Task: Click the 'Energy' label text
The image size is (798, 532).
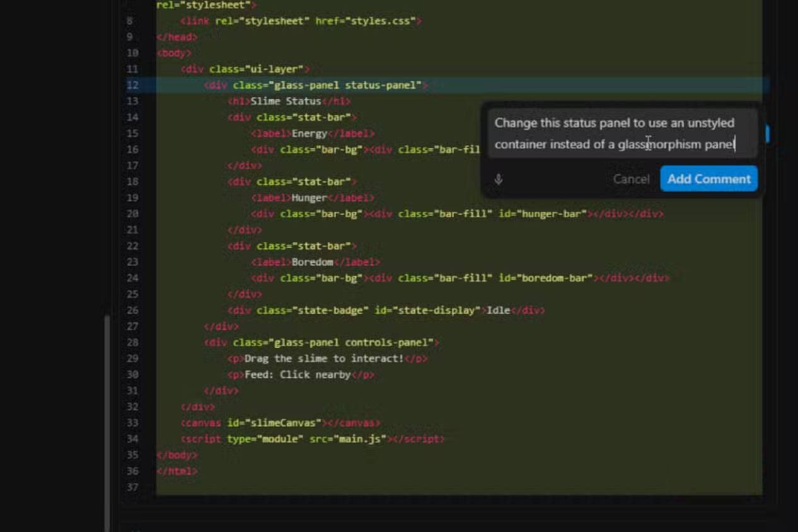Action: point(309,134)
